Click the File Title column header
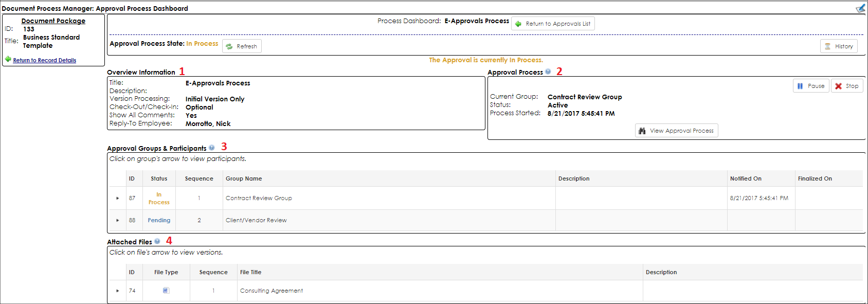This screenshot has width=868, height=304. coord(250,272)
